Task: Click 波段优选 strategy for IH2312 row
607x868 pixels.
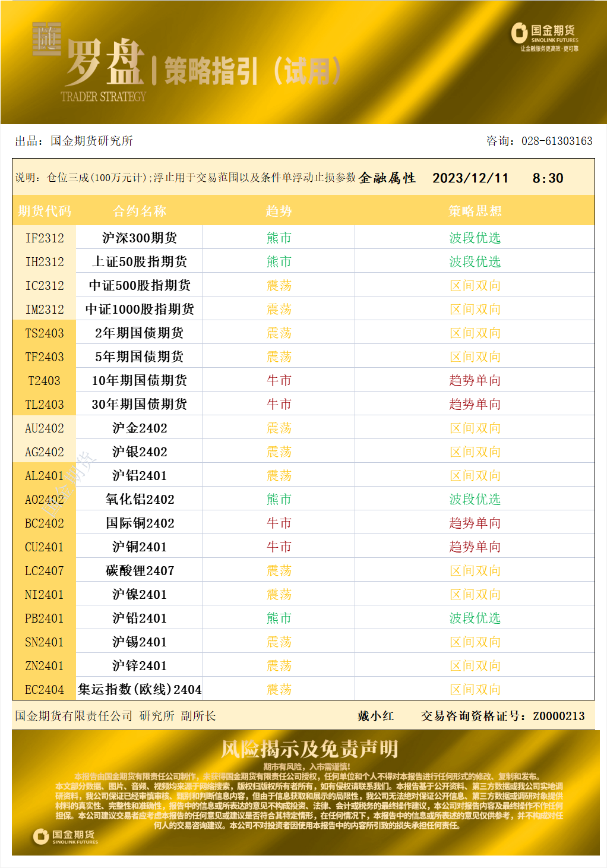Action: click(x=475, y=261)
